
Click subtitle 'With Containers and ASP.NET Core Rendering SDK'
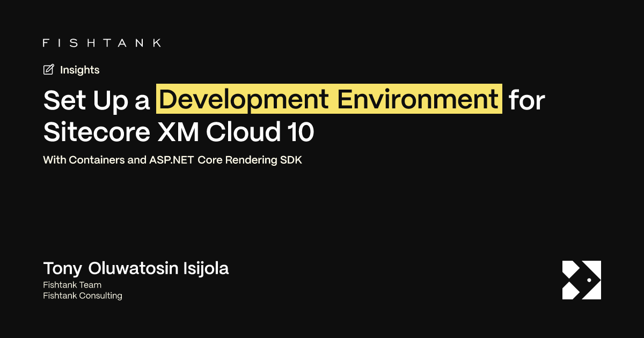point(173,160)
